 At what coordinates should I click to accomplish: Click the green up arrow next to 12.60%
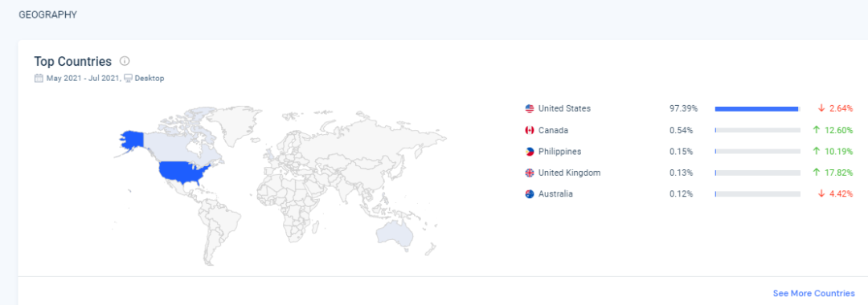point(816,130)
